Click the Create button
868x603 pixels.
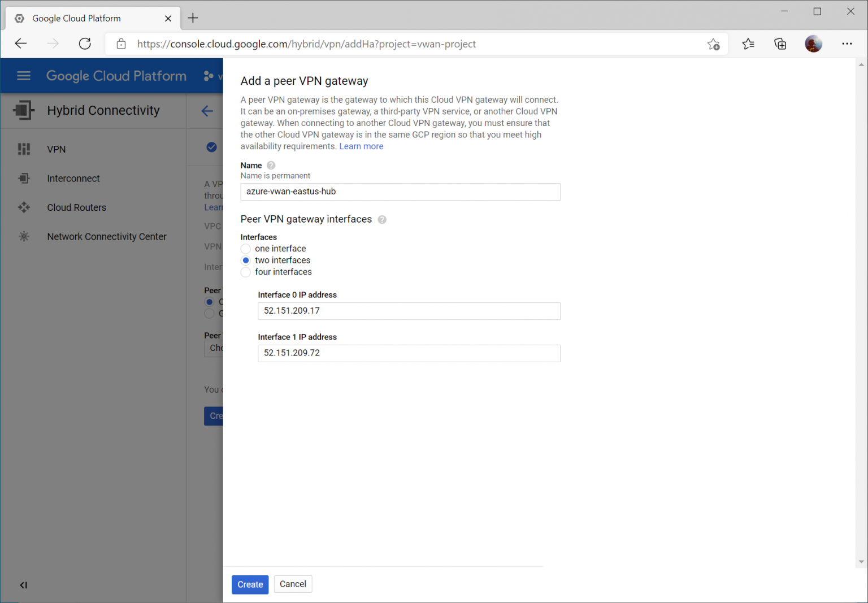(250, 584)
